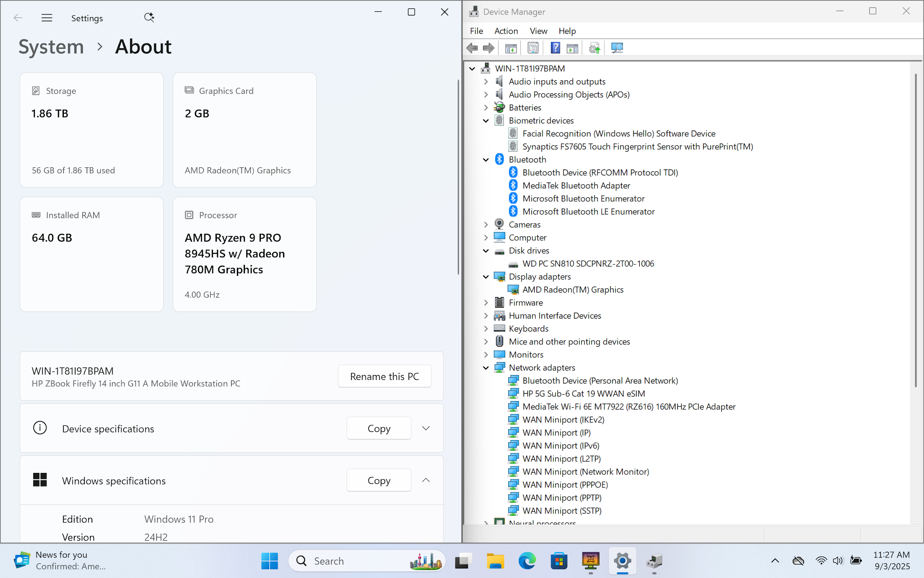The width and height of the screenshot is (924, 578).
Task: Click Settings back arrow
Action: [18, 18]
